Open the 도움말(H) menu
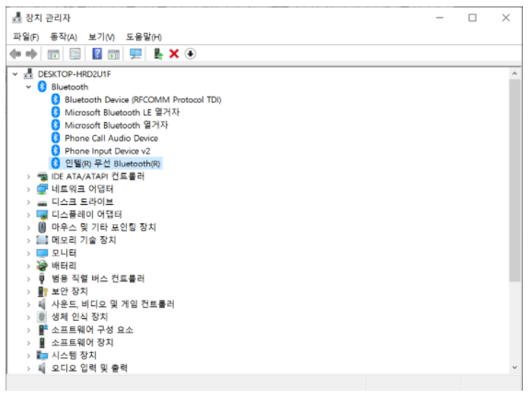This screenshot has height=399, width=532. [x=144, y=37]
